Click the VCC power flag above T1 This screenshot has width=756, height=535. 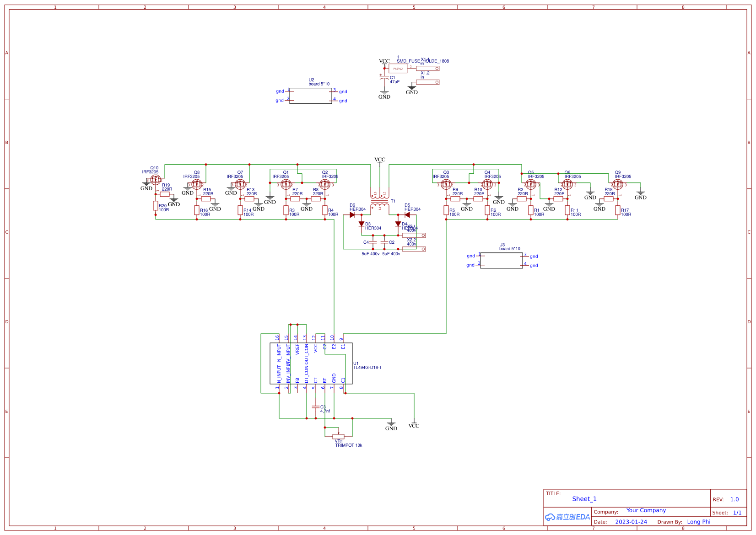tap(379, 160)
